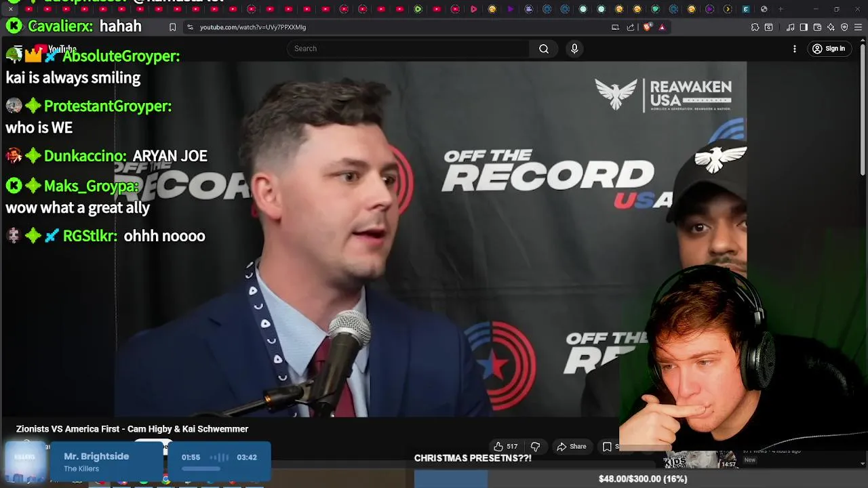Screen dimensions: 868x488
Task: Click the Mr. Brightside song progress bar
Action: pos(201,468)
